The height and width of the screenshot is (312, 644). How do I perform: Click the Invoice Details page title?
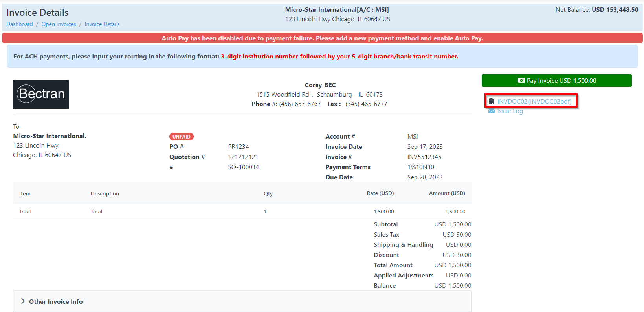pyautogui.click(x=37, y=13)
